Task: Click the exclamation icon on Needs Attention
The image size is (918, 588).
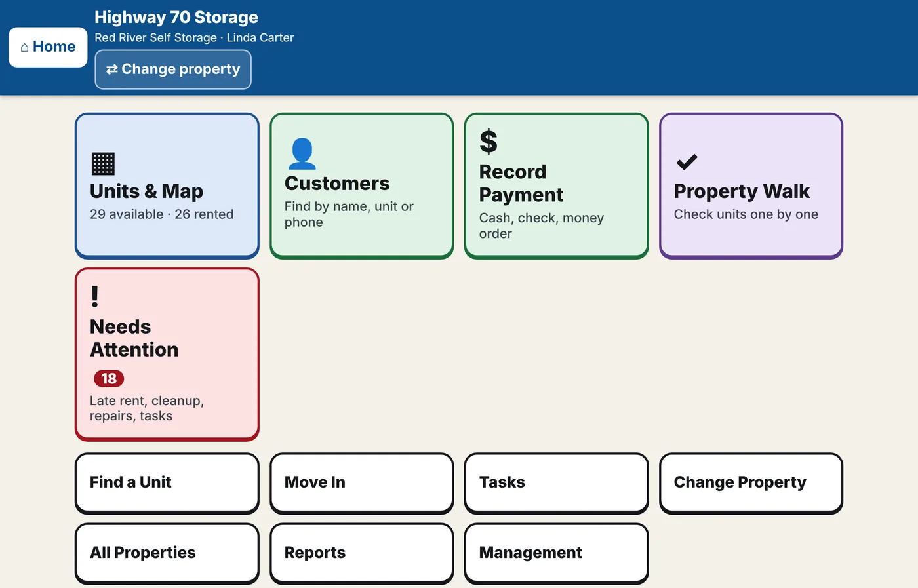Action: point(95,297)
